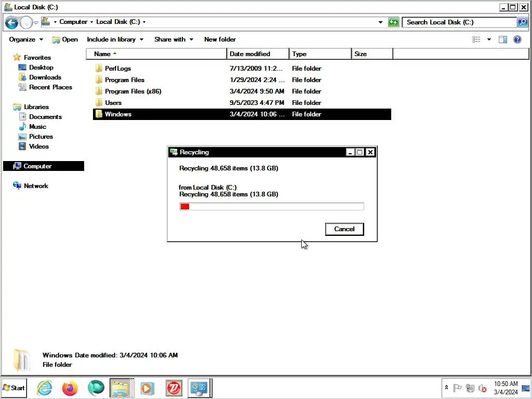This screenshot has width=532, height=399.
Task: Click Open on the toolbar
Action: coord(65,39)
